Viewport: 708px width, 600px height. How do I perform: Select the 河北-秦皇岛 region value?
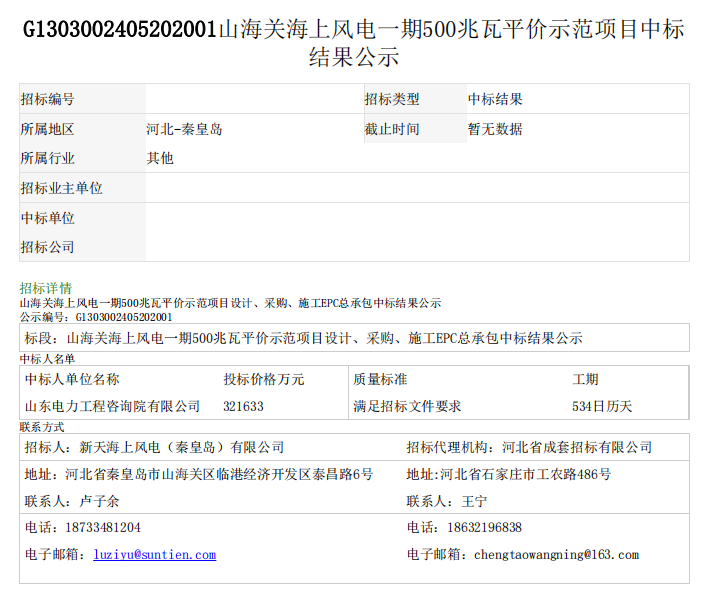pos(184,129)
